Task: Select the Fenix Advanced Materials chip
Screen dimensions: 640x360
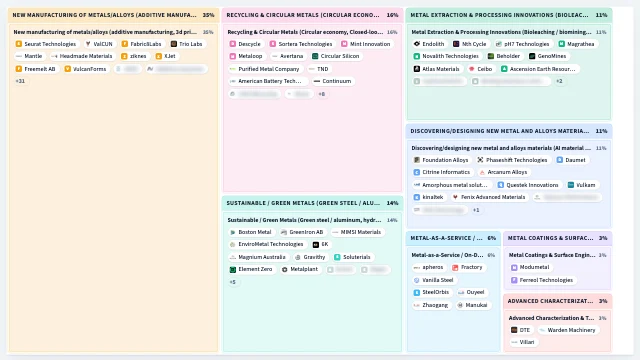Action: pos(489,197)
